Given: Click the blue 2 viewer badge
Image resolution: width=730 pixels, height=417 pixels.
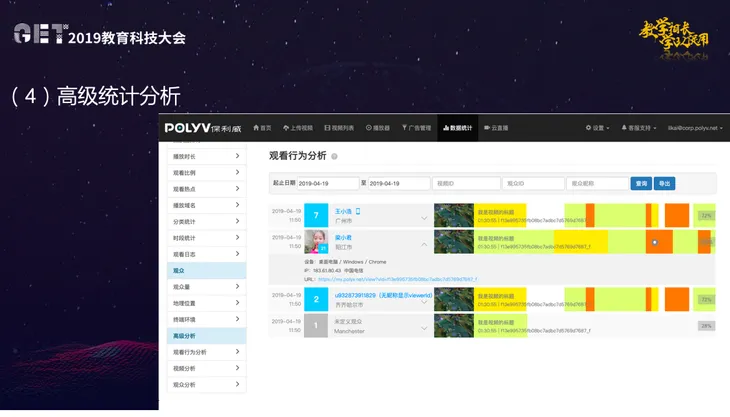Looking at the screenshot, I should (316, 299).
